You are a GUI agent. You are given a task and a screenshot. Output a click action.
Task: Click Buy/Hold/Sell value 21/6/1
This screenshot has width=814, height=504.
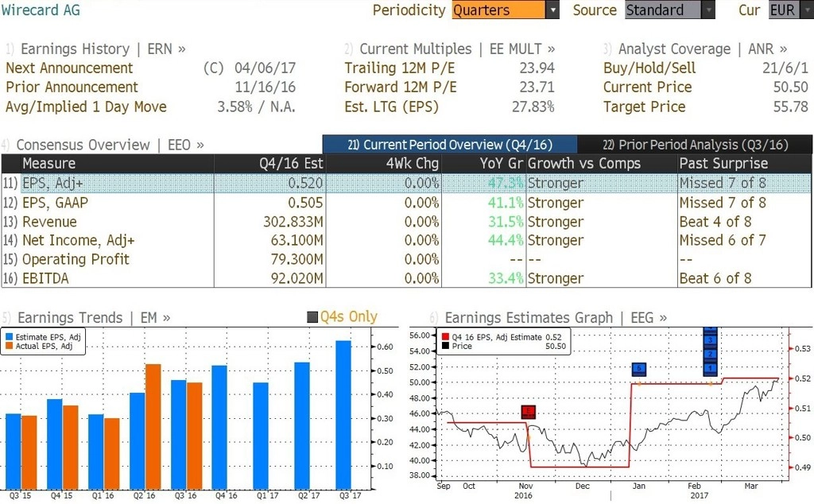click(x=785, y=68)
